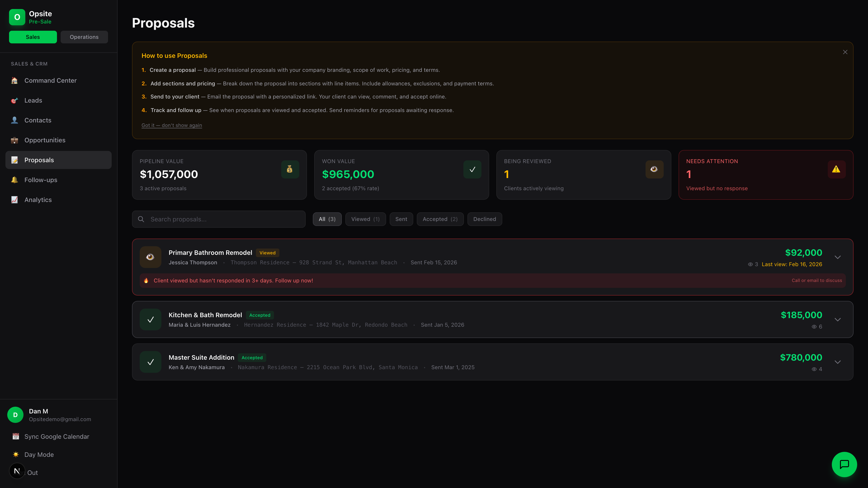Viewport: 868px width, 488px height.
Task: Toggle the Sales view
Action: click(x=33, y=37)
